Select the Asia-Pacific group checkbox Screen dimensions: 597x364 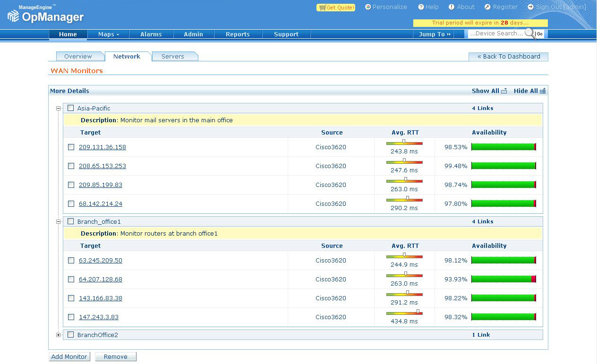tap(71, 108)
